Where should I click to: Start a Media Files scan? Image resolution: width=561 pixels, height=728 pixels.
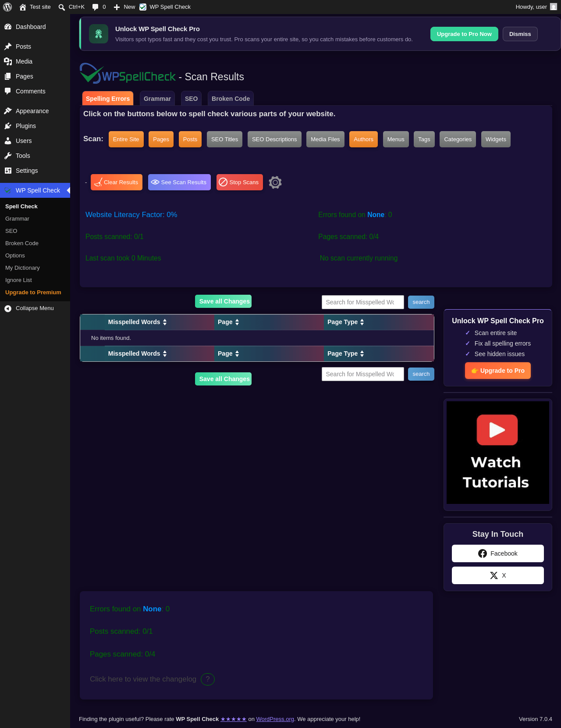(x=325, y=139)
